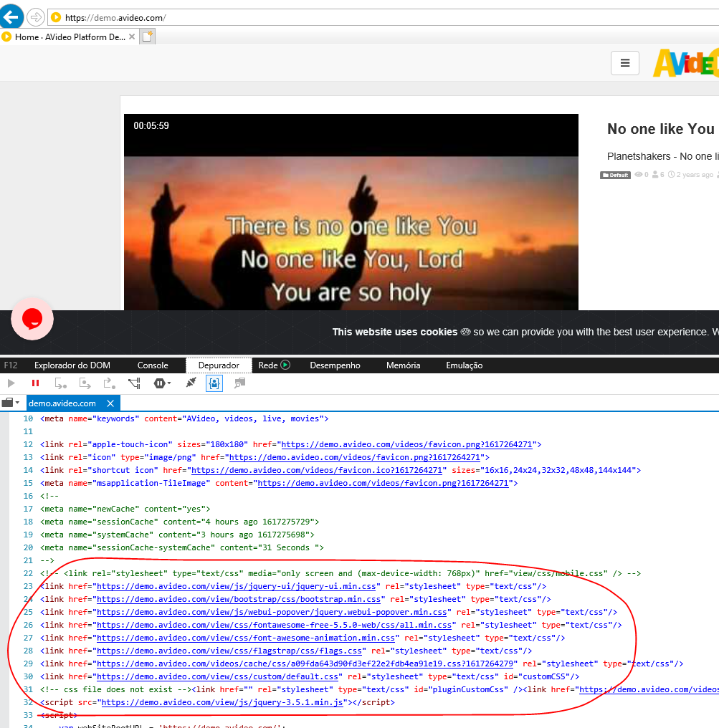Screen dimensions: 719x728
Task: Toggle the Pretty print source icon
Action: [214, 383]
